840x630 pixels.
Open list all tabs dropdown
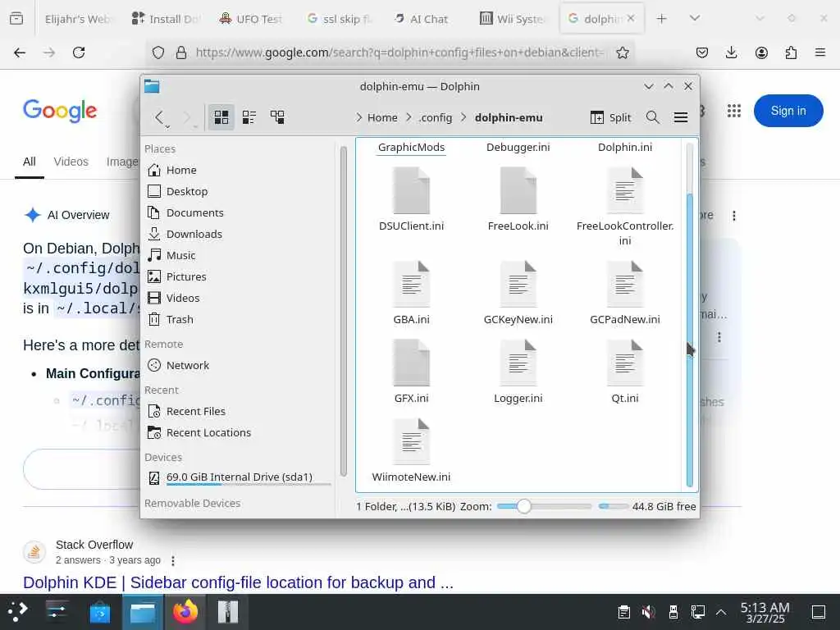tap(695, 19)
